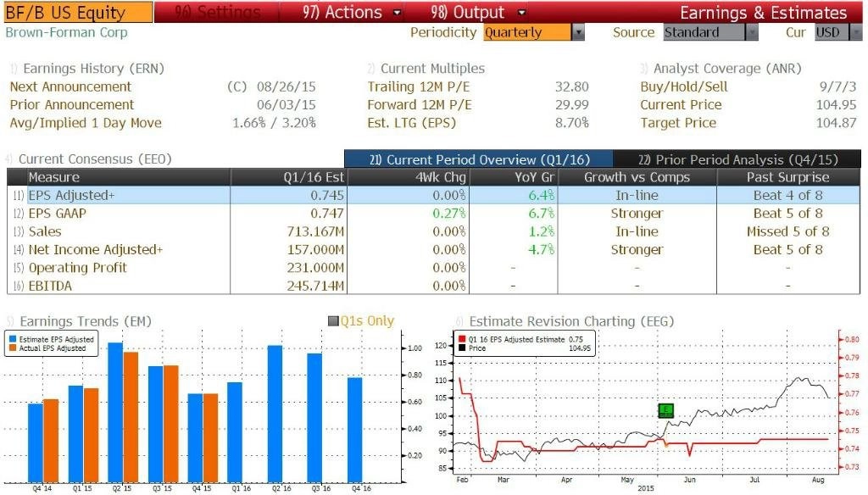The image size is (868, 495).
Task: Open the Settings menu
Action: (x=217, y=12)
